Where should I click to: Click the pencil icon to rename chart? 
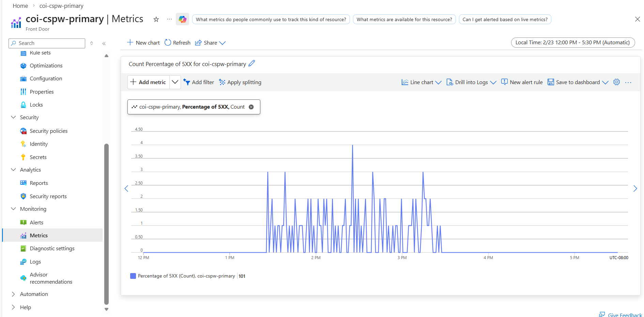252,64
